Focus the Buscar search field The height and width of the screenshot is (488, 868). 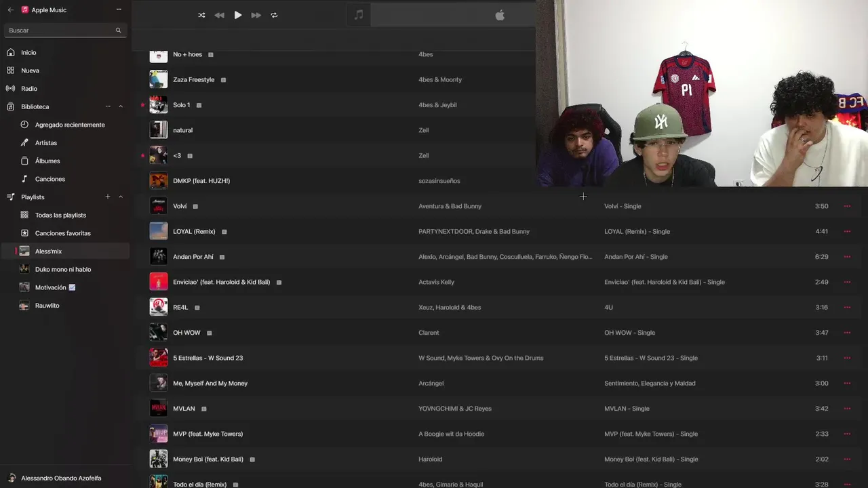click(x=65, y=30)
